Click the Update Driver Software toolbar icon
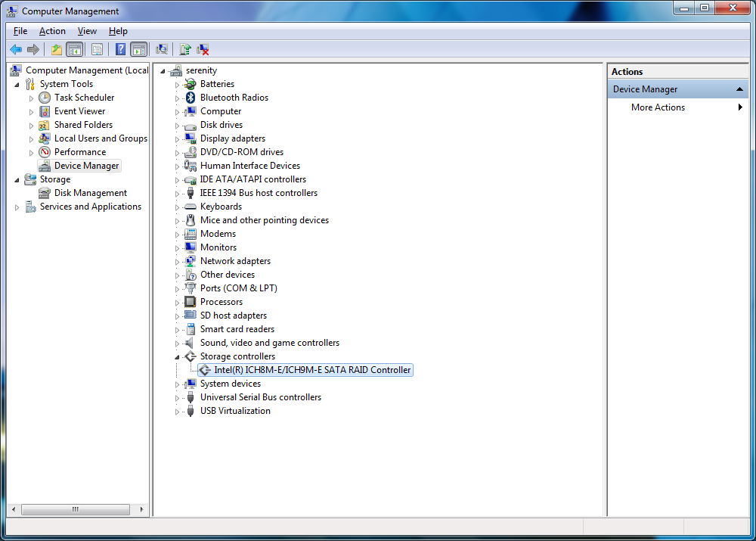This screenshot has width=756, height=541. 185,49
